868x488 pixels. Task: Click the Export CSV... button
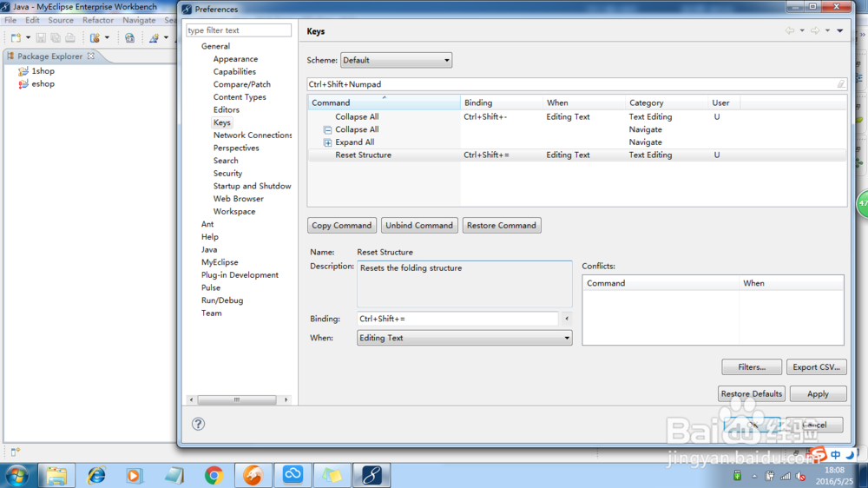(x=816, y=367)
